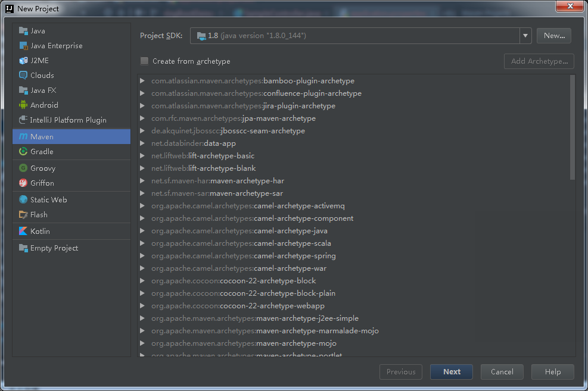588x391 pixels.
Task: Click the Groovy icon
Action: [23, 168]
